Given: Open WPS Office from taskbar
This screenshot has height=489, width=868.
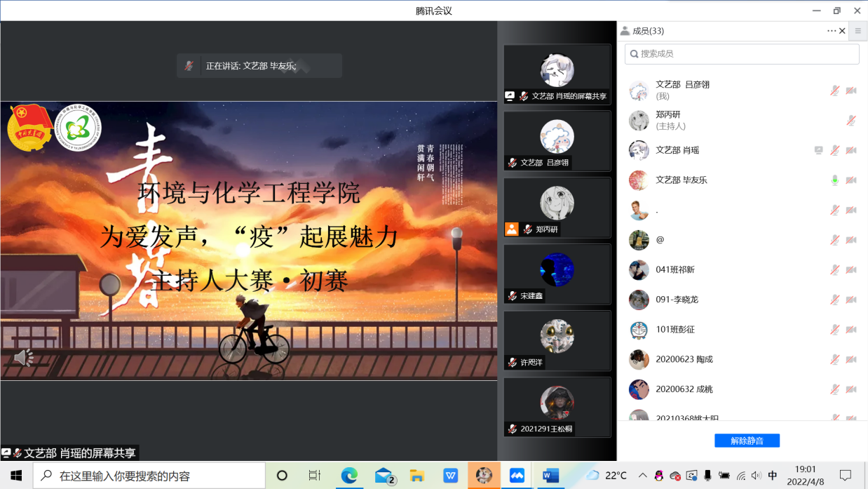Looking at the screenshot, I should tap(450, 476).
